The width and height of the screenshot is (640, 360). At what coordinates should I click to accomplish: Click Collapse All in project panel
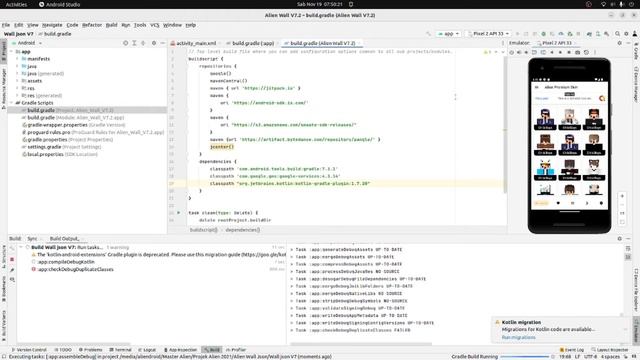tap(143, 43)
